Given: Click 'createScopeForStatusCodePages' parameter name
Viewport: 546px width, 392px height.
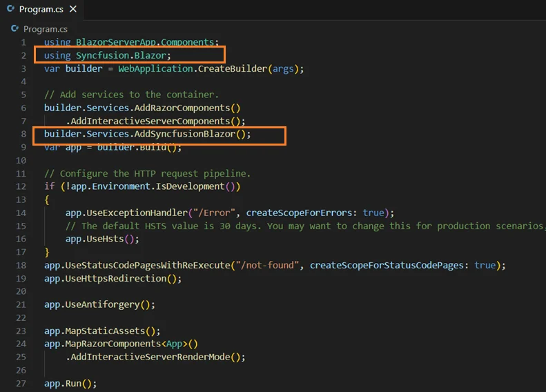Looking at the screenshot, I should [x=387, y=266].
